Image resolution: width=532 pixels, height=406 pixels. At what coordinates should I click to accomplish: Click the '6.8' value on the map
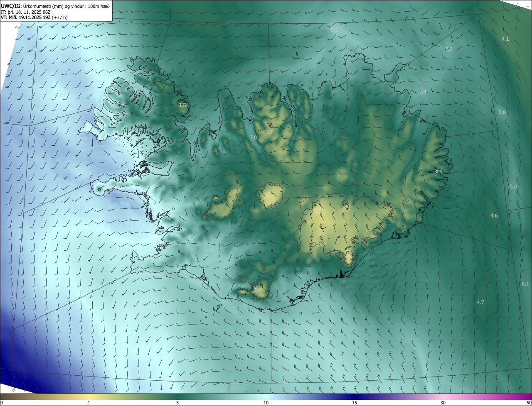(x=502, y=113)
